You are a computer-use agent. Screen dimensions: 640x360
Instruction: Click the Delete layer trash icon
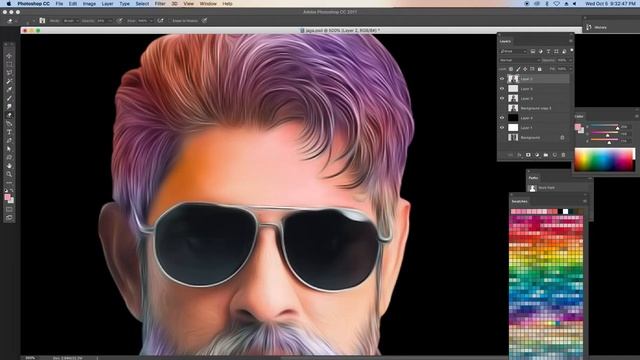pyautogui.click(x=564, y=155)
